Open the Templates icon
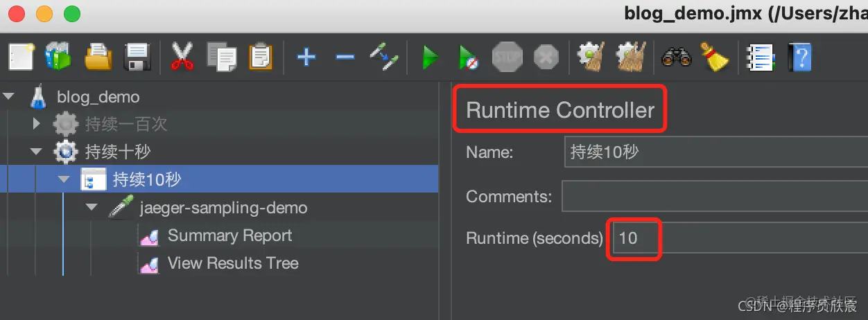Image resolution: width=868 pixels, height=320 pixels. [58, 56]
